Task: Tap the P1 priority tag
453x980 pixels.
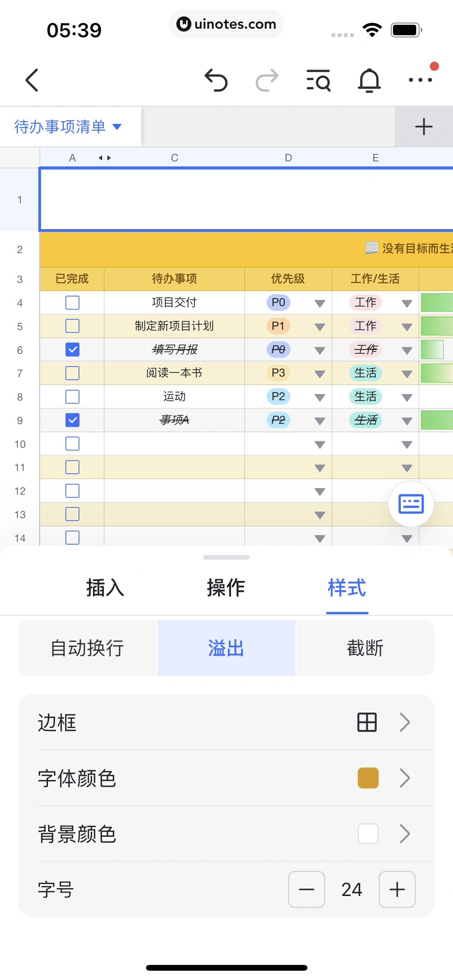Action: click(x=278, y=326)
